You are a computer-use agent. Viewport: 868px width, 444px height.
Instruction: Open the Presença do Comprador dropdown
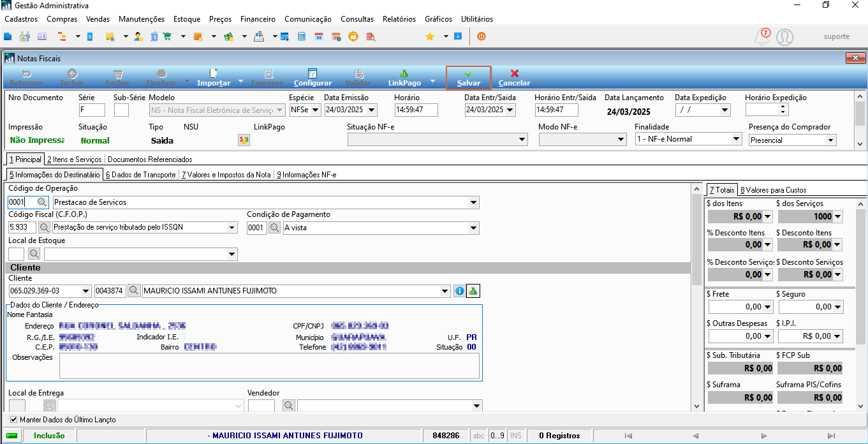(x=830, y=140)
